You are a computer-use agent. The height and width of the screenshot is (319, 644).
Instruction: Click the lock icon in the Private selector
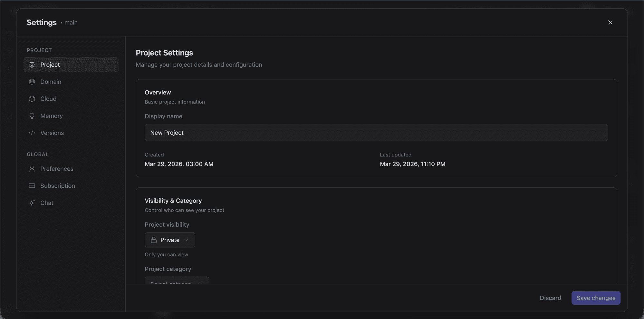click(154, 240)
